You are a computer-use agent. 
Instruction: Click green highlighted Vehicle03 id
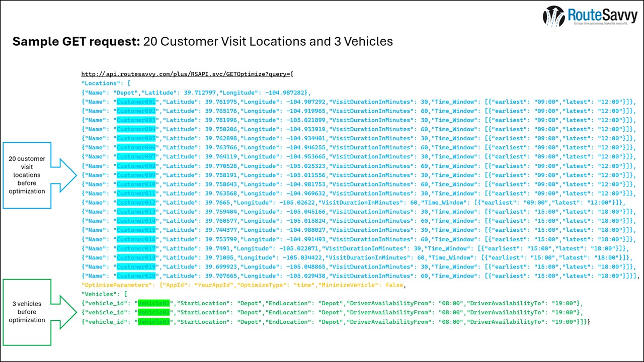[154, 321]
